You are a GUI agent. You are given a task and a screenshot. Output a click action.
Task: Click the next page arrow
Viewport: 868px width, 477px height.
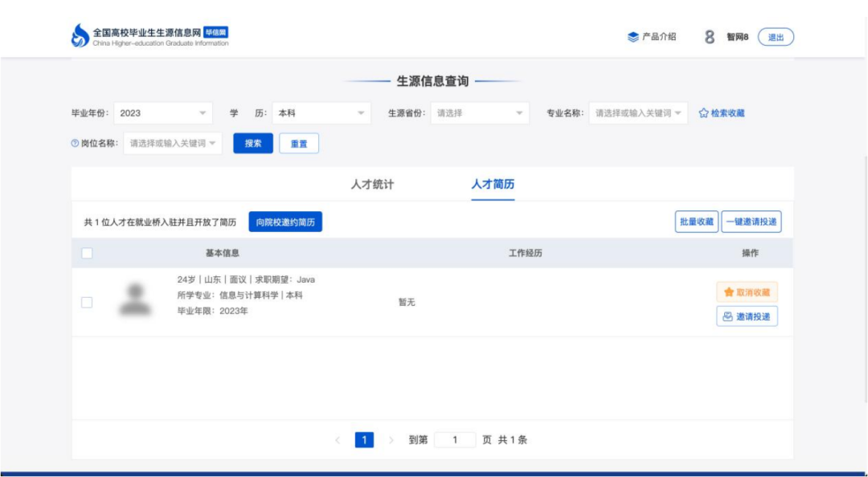pyautogui.click(x=391, y=440)
